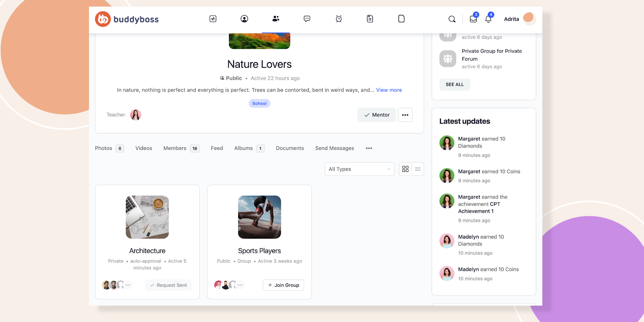
Task: Click Madelyn's avatar beside 10 Diamonds update
Action: pyautogui.click(x=447, y=241)
